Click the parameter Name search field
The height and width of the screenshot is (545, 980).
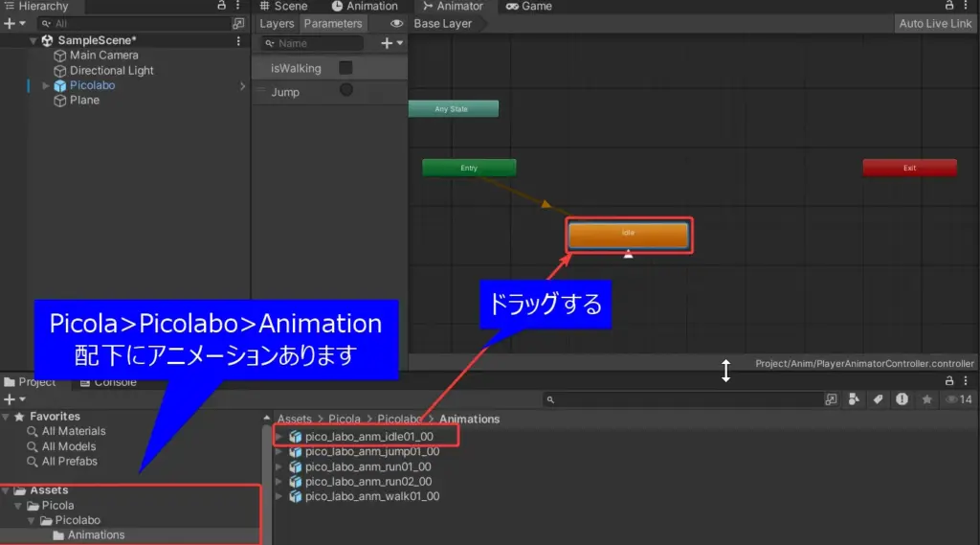point(311,43)
